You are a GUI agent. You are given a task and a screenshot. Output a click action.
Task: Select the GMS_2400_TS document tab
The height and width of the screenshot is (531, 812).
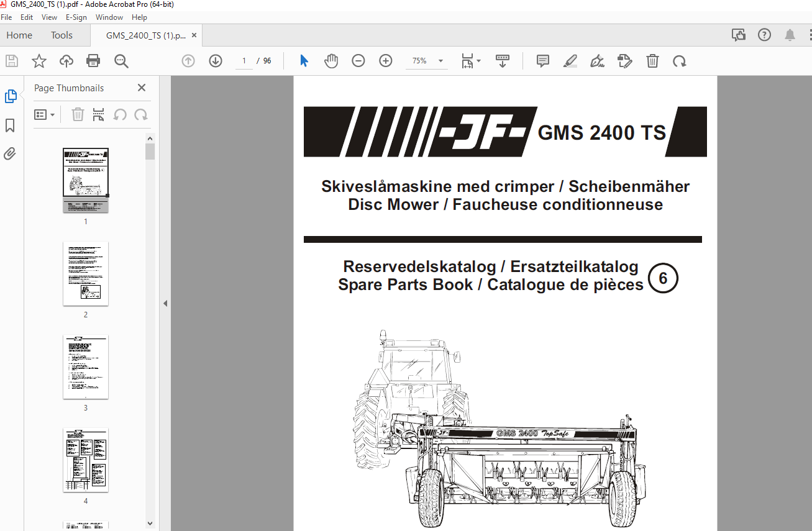point(145,35)
